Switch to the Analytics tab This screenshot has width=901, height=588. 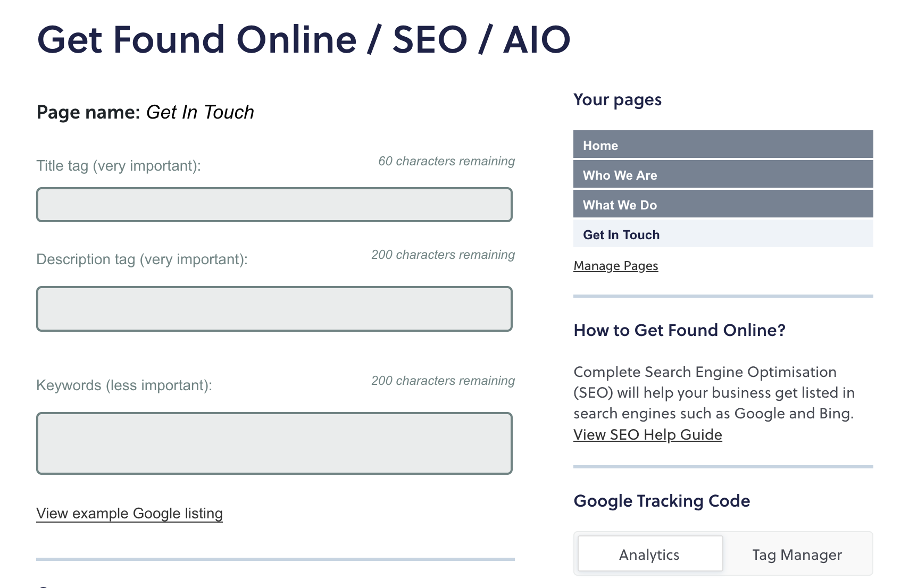point(650,554)
